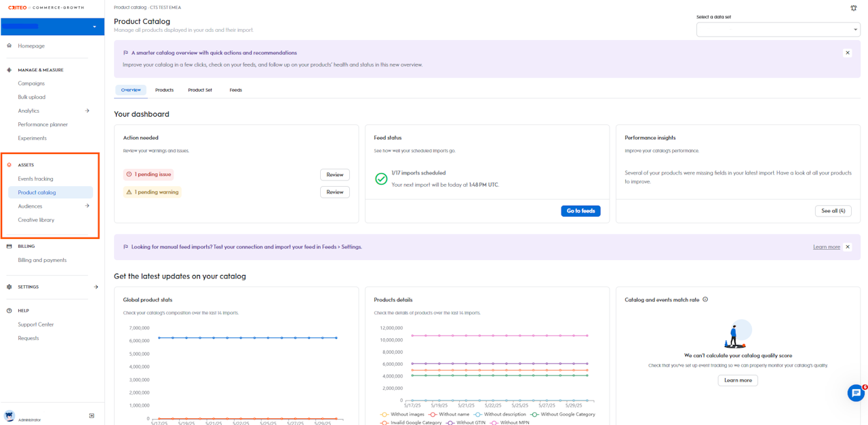
Task: Click the info icon next to Catalog match rate
Action: (705, 299)
